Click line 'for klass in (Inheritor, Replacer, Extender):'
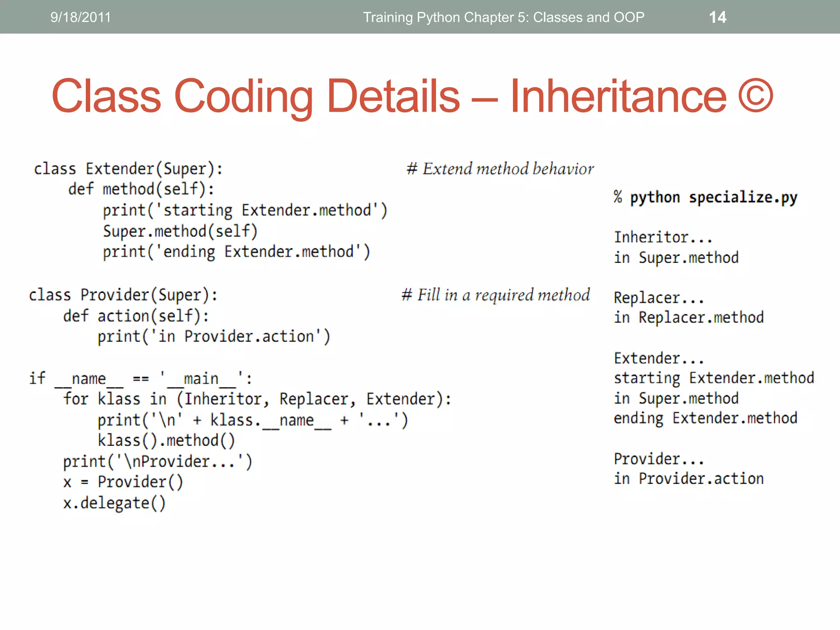This screenshot has width=840, height=630. (257, 399)
